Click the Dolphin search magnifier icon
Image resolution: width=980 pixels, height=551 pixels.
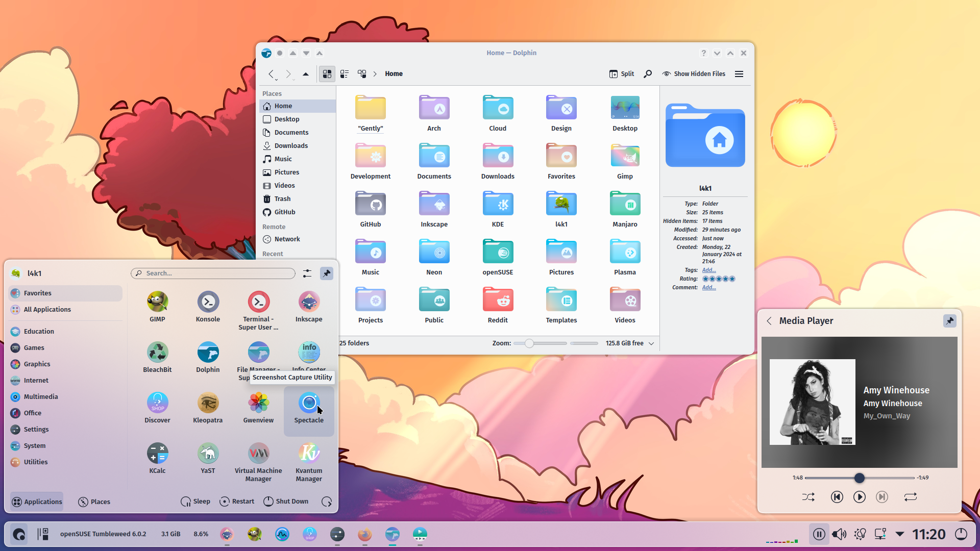click(648, 74)
